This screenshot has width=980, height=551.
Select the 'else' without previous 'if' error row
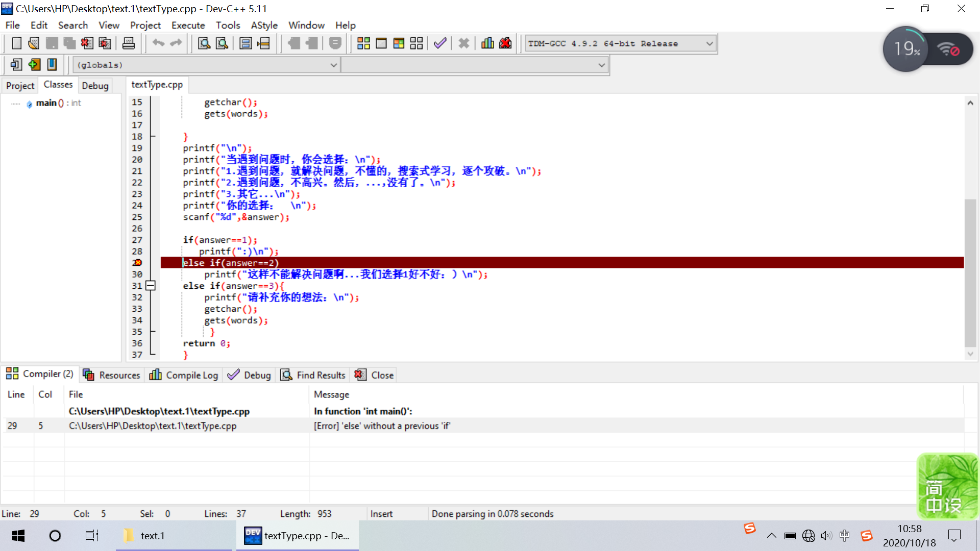pos(382,426)
